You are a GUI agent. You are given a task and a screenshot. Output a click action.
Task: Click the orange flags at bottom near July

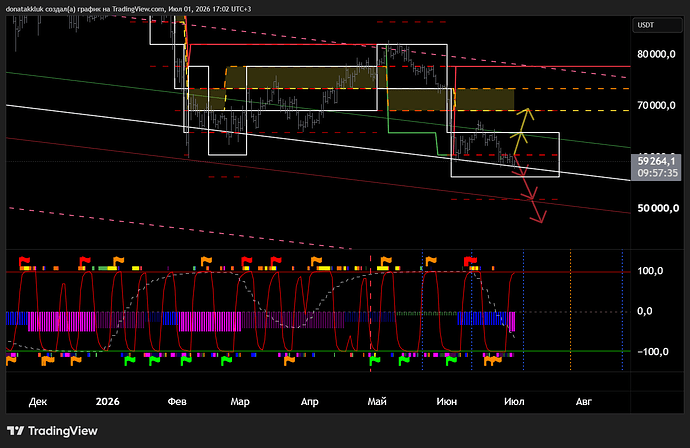point(492,361)
